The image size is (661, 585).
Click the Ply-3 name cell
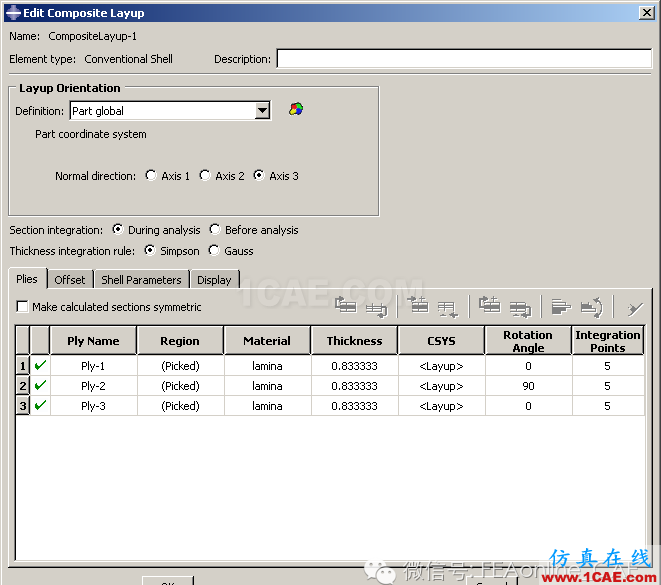coord(93,406)
